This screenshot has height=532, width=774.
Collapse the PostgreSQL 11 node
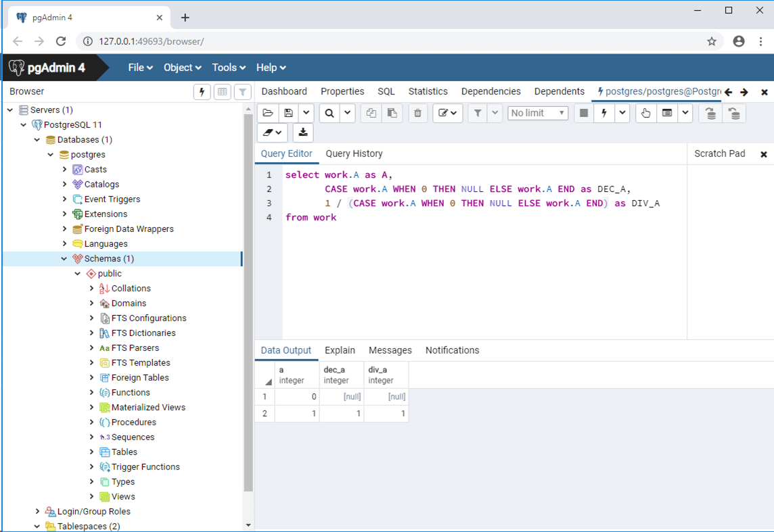click(x=23, y=125)
